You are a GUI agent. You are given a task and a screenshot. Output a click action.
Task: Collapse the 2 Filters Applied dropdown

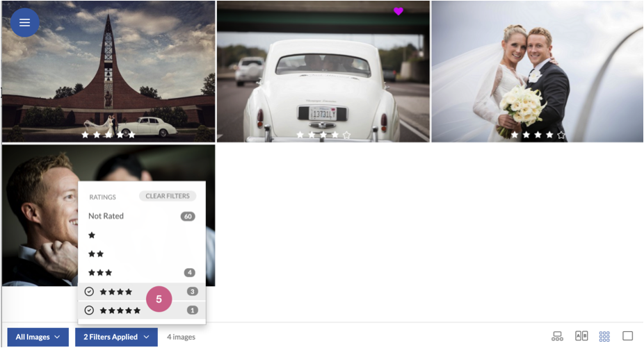click(x=116, y=337)
